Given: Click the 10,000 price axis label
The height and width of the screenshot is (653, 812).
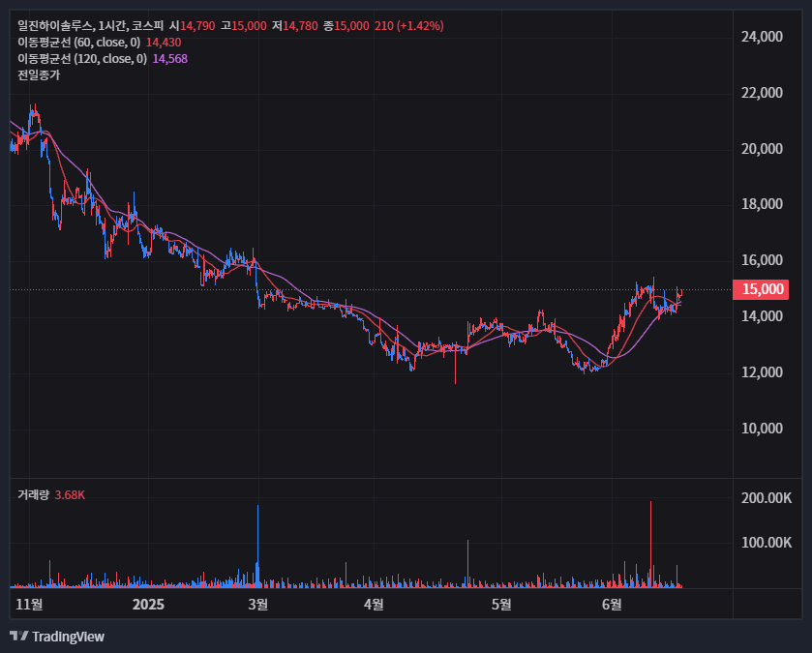Looking at the screenshot, I should tap(762, 429).
